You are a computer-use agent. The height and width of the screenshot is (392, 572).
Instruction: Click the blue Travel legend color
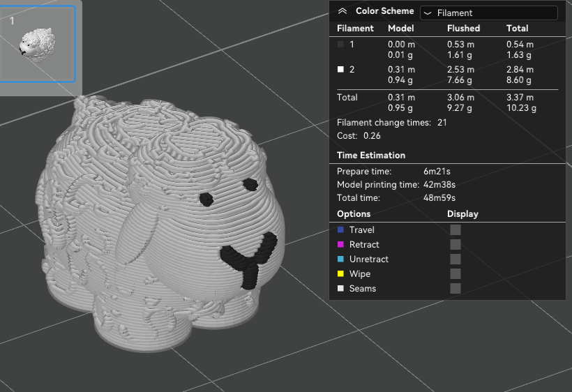click(x=340, y=229)
